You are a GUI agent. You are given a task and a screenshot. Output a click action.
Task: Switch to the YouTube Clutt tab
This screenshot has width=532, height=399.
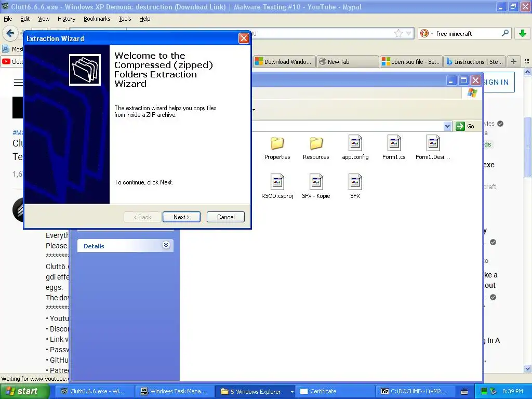[12, 62]
